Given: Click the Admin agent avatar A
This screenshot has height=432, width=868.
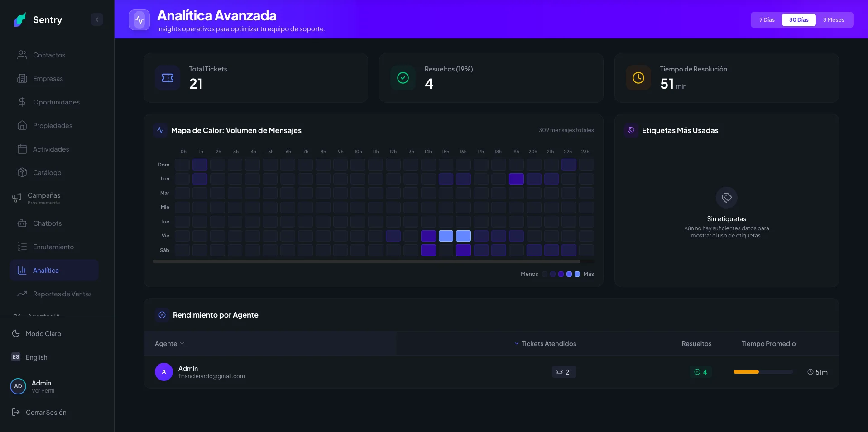Looking at the screenshot, I should [x=164, y=372].
